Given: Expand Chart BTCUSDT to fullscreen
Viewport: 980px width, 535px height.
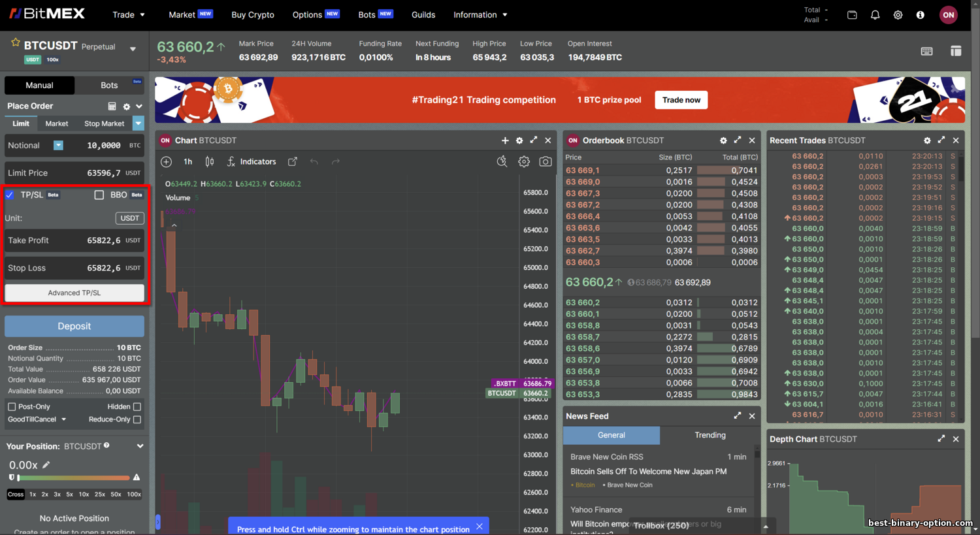Looking at the screenshot, I should [534, 140].
